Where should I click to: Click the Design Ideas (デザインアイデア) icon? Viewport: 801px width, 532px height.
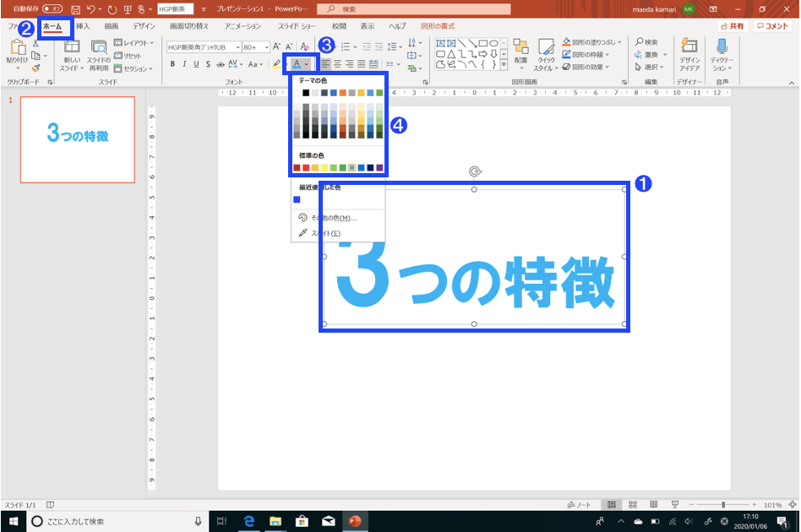pos(689,46)
